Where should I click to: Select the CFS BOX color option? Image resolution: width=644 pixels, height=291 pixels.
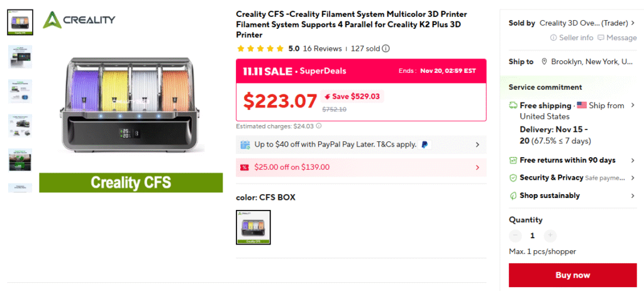[253, 227]
